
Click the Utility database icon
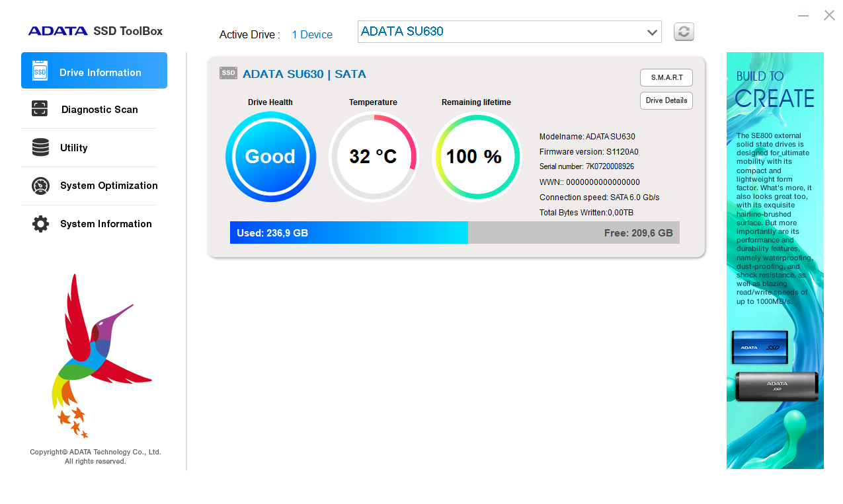click(x=40, y=147)
